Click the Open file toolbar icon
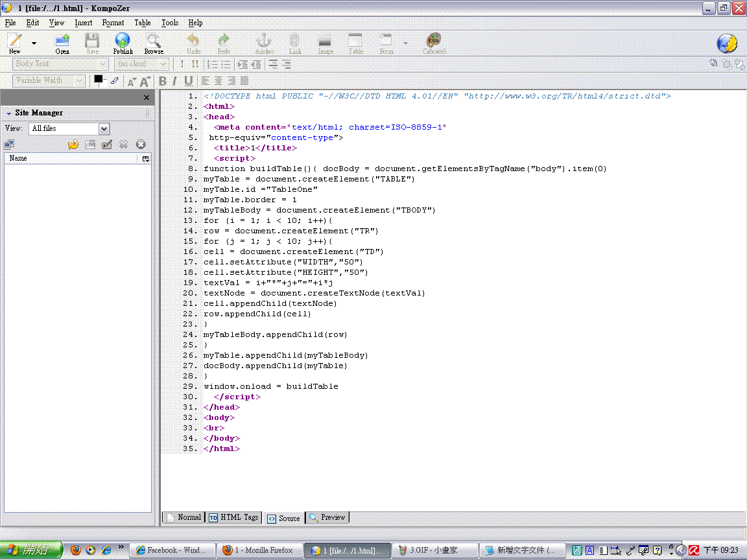Image resolution: width=747 pixels, height=560 pixels. (62, 43)
